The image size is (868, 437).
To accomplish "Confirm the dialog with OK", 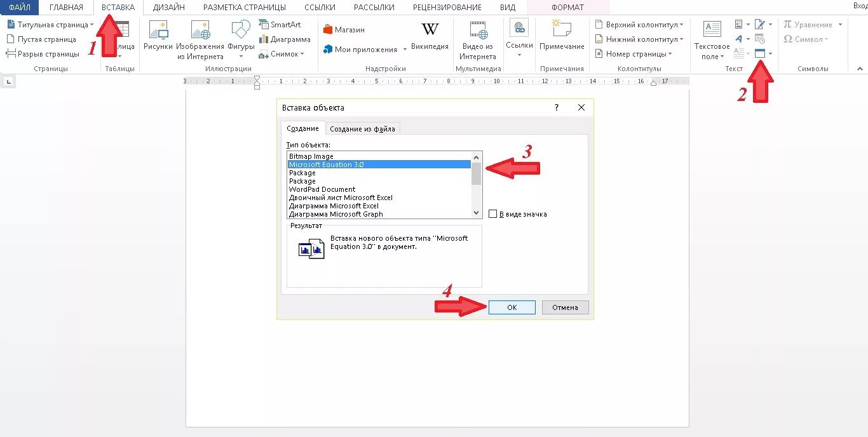I will pyautogui.click(x=512, y=307).
